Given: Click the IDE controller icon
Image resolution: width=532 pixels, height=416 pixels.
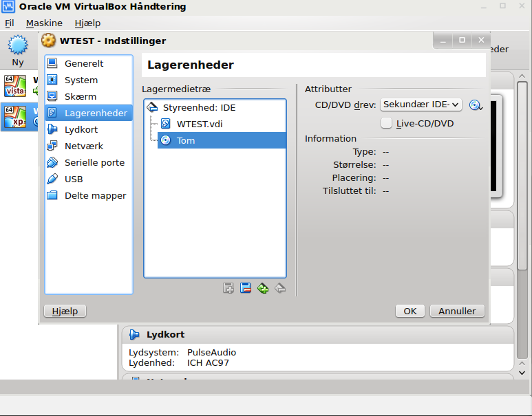Looking at the screenshot, I should (x=152, y=107).
